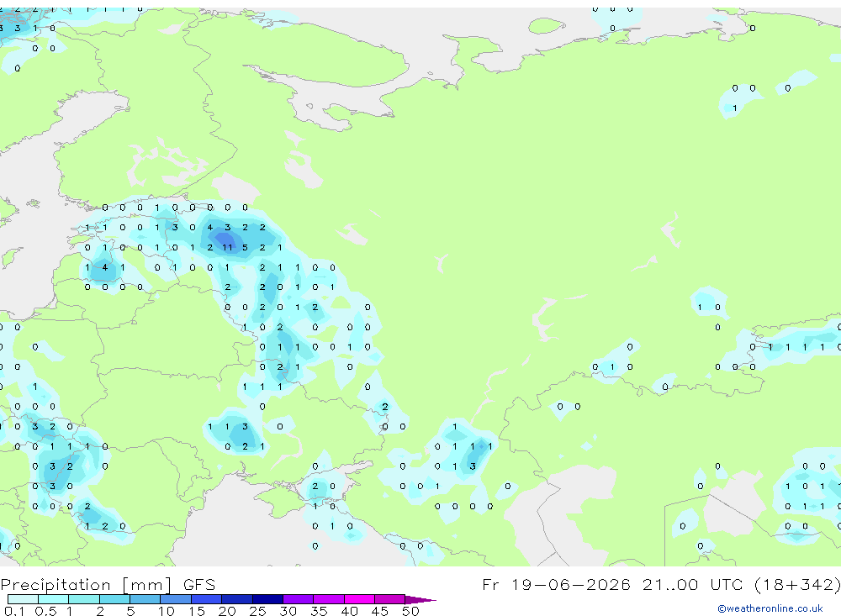The width and height of the screenshot is (841, 616).
Task: Click the above-50 arrow tip of the legend
Action: (x=421, y=599)
